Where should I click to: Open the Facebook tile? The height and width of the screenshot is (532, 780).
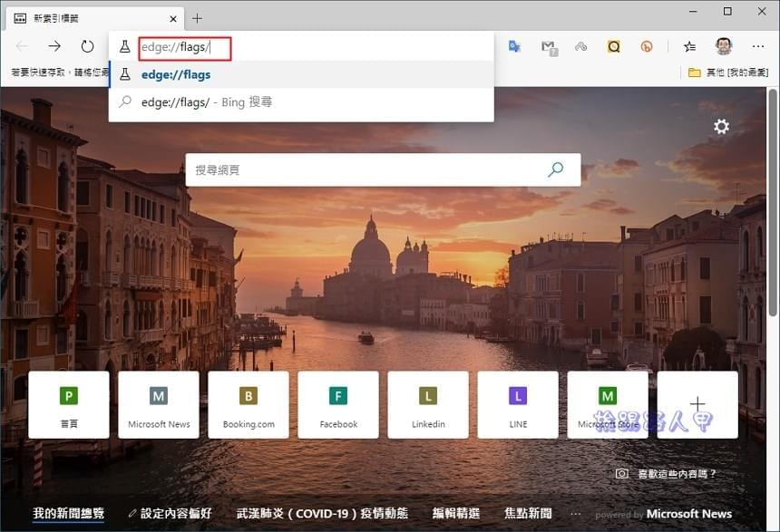point(338,405)
